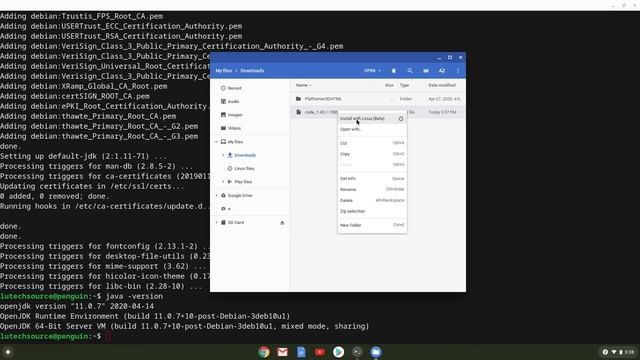Click the code deb file icon
The height and width of the screenshot is (360, 640).
298,112
